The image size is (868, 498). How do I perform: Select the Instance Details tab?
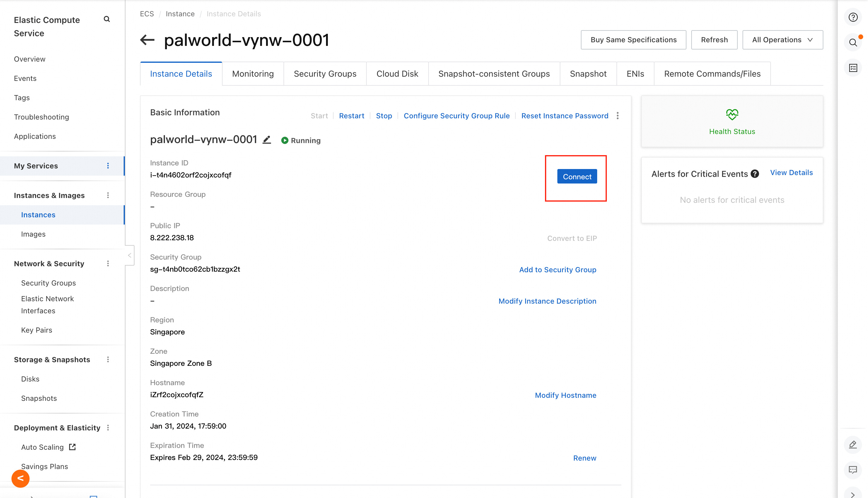[x=181, y=74]
